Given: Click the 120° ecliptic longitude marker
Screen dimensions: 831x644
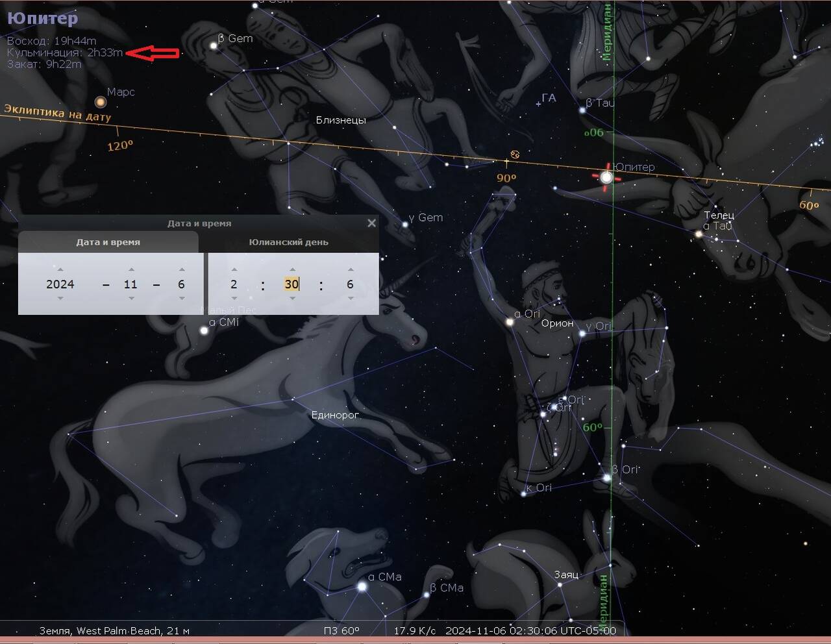Looking at the screenshot, I should point(120,145).
